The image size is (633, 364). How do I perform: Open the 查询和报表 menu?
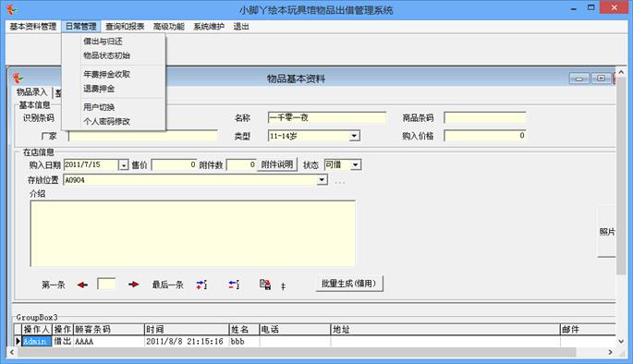click(x=125, y=27)
